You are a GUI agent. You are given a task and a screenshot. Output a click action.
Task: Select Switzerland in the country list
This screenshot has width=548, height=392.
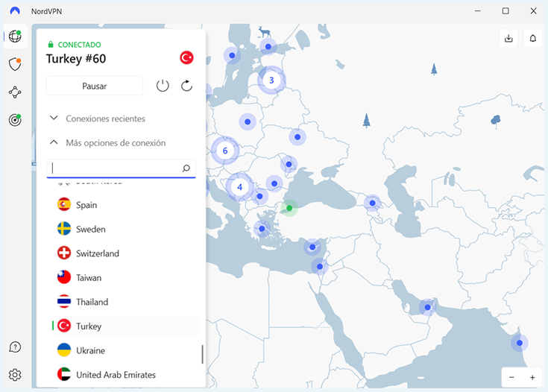[126, 253]
